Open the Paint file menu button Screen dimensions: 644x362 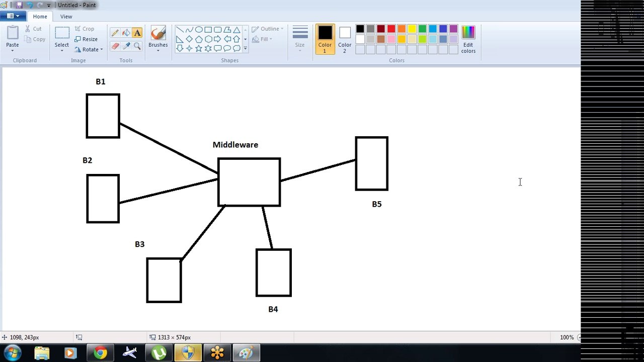click(13, 16)
